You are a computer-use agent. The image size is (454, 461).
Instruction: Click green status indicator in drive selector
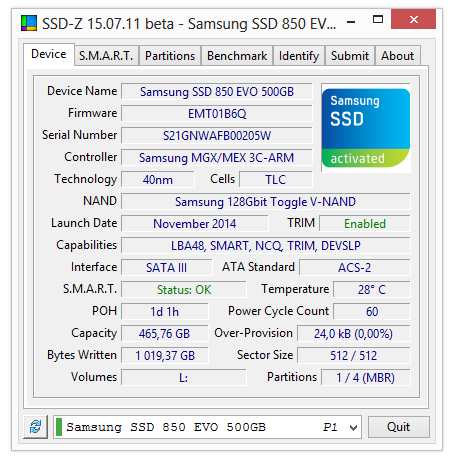pos(59,427)
